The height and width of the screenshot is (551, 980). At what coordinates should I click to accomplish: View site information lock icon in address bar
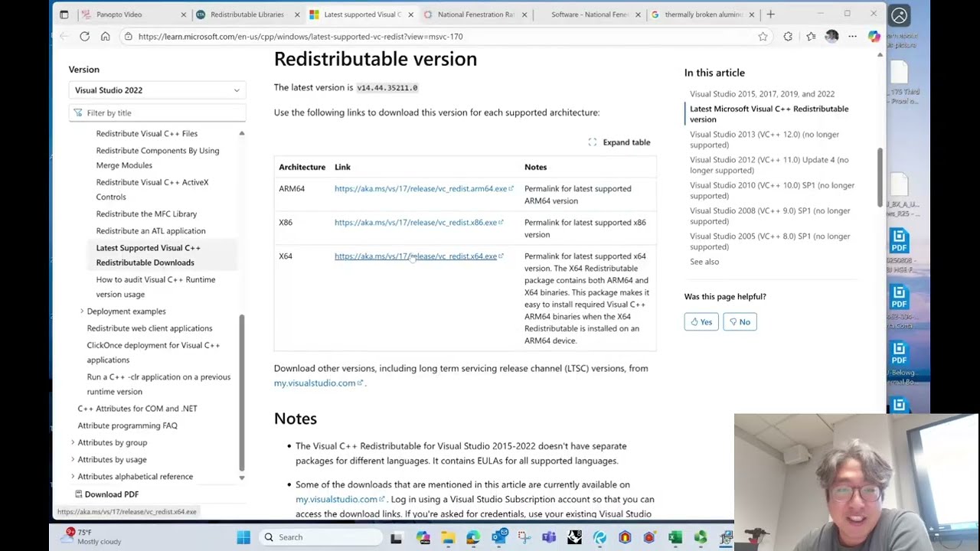coord(128,37)
